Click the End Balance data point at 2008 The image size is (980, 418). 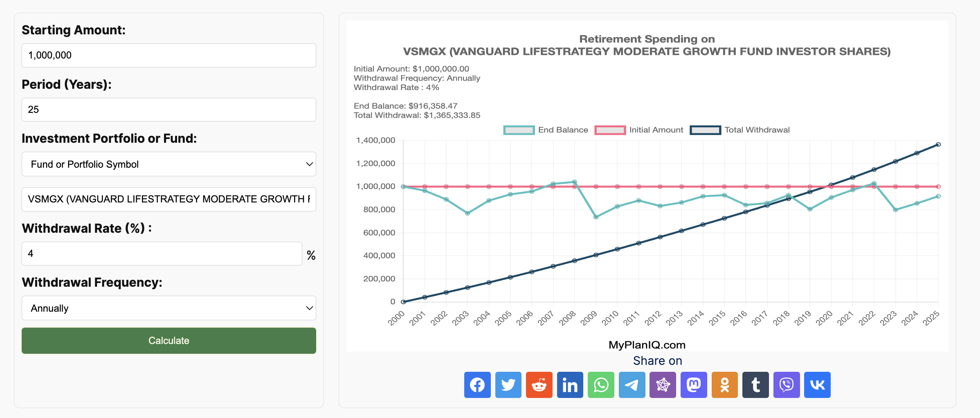pos(575,182)
